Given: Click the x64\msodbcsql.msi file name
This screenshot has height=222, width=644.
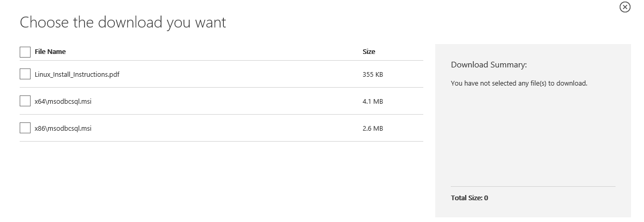Looking at the screenshot, I should click(x=63, y=102).
